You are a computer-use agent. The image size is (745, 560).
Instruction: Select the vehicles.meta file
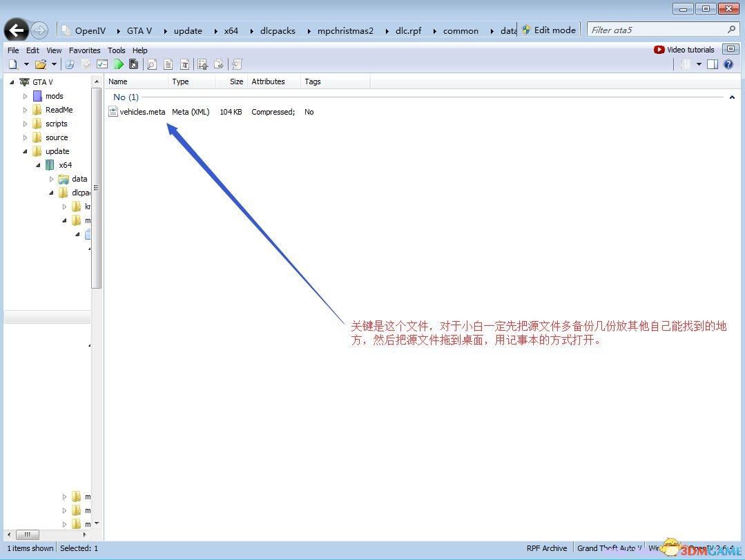click(x=142, y=112)
